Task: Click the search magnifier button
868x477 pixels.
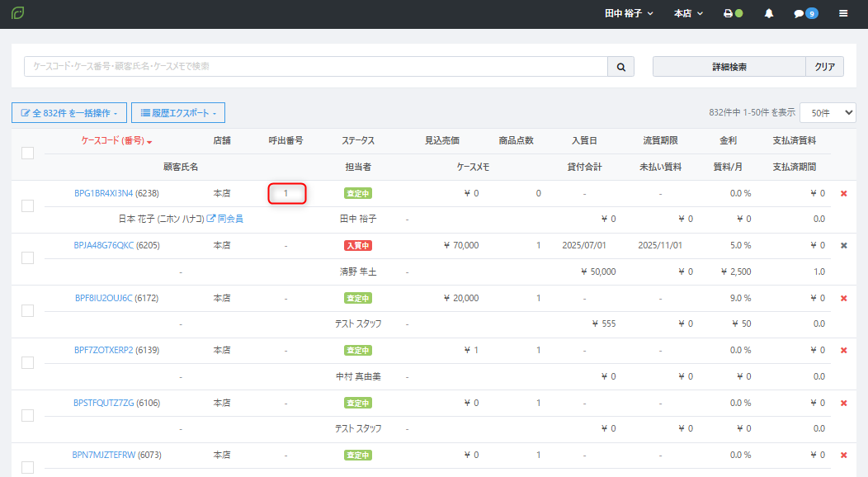Action: (620, 67)
